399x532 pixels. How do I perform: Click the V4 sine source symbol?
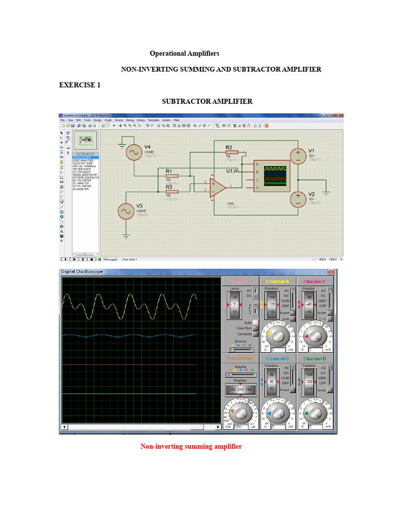pyautogui.click(x=134, y=152)
